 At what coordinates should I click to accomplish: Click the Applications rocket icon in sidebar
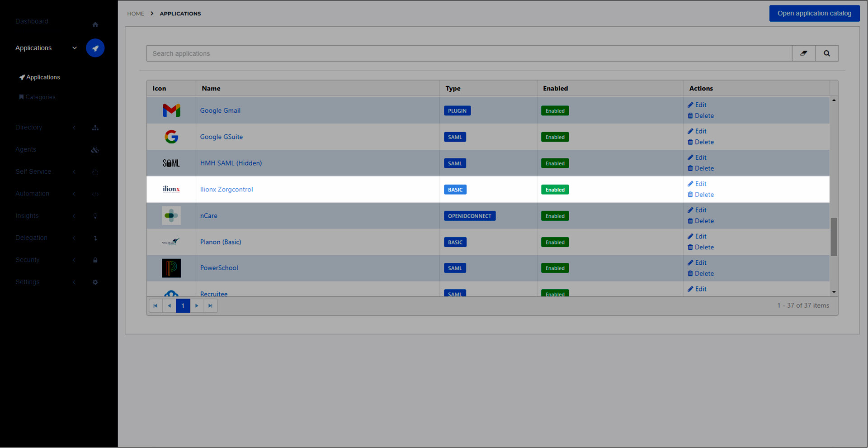pos(95,48)
